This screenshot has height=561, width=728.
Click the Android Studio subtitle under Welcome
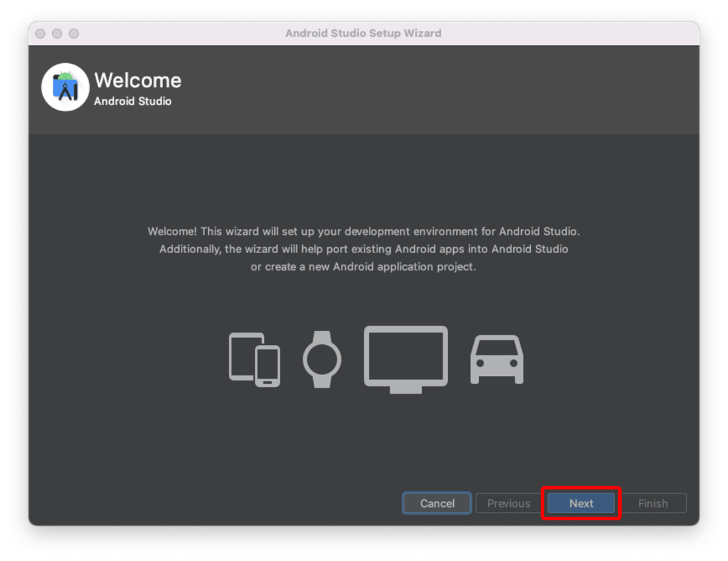[x=133, y=101]
